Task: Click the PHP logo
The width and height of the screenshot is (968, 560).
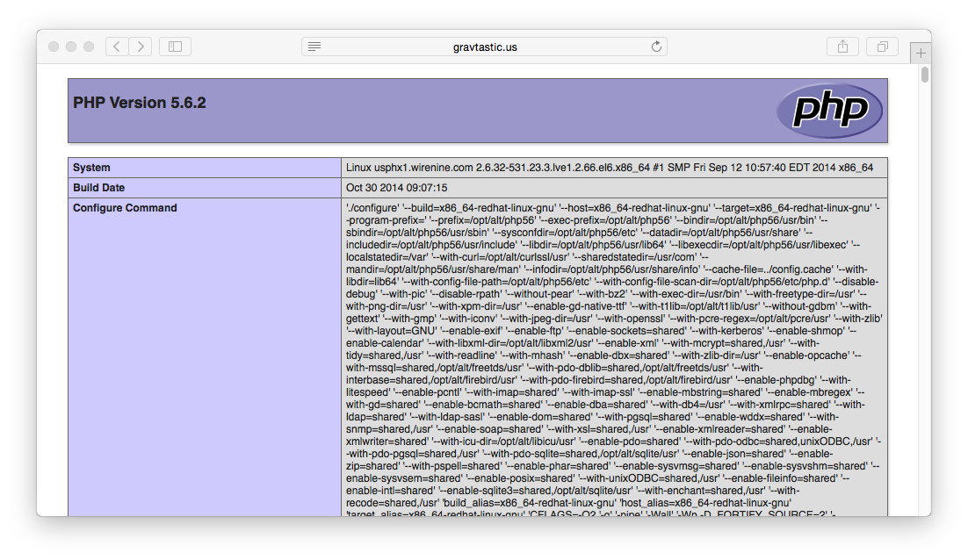Action: [828, 111]
